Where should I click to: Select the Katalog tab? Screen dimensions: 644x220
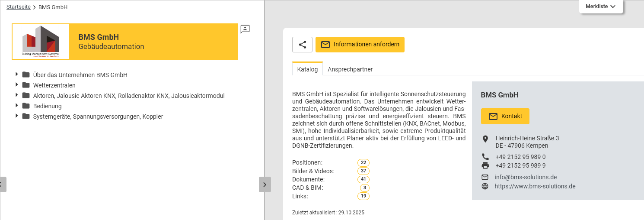[307, 69]
